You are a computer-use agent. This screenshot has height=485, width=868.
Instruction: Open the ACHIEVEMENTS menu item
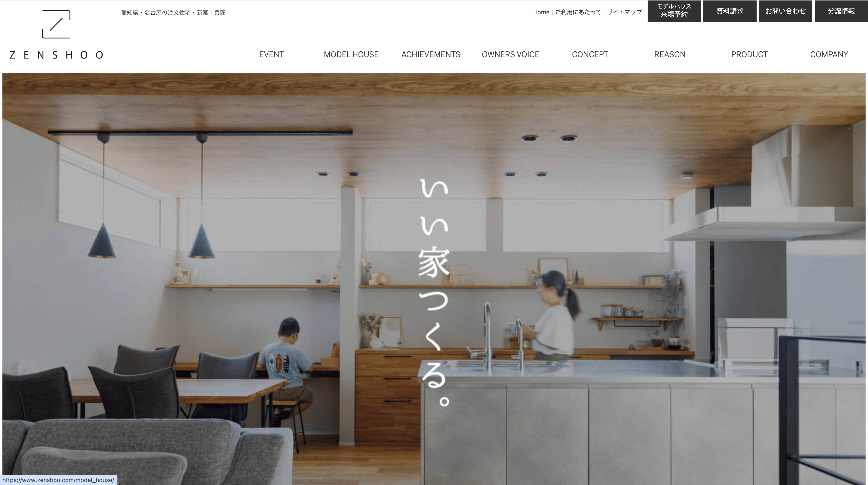[430, 54]
